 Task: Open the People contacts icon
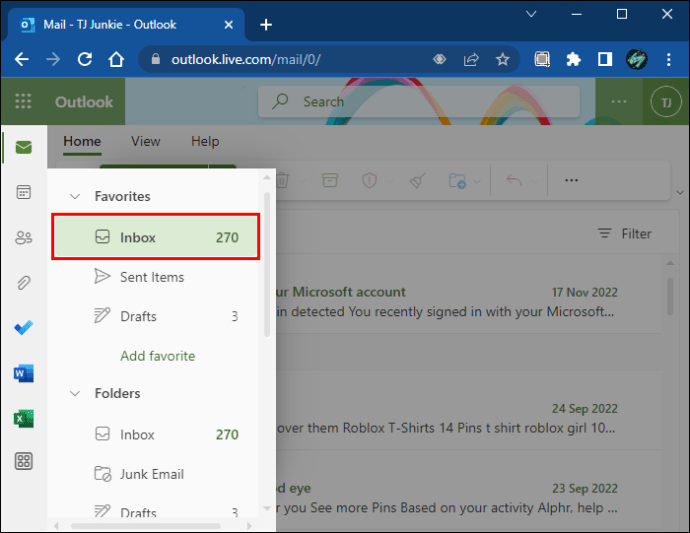pos(23,238)
